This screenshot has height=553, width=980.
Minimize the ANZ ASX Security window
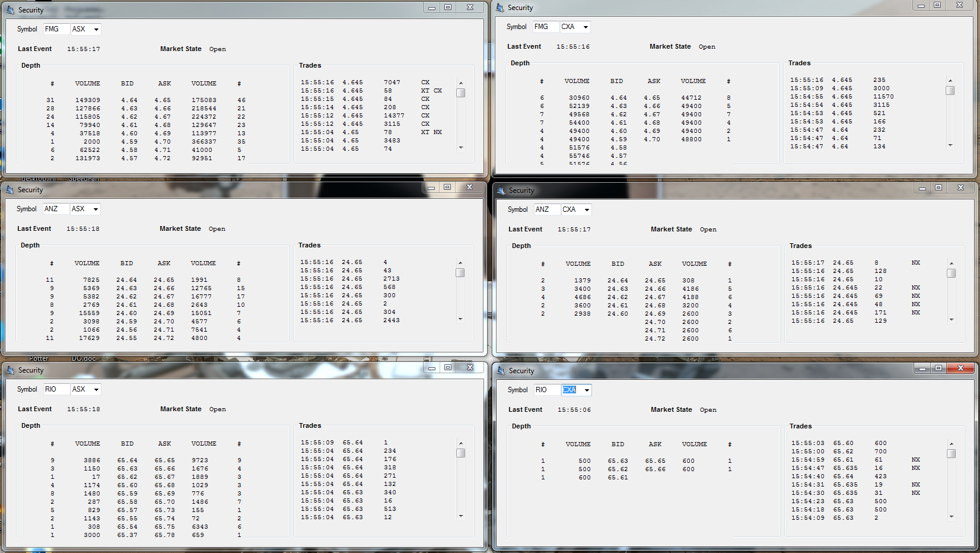(x=431, y=187)
